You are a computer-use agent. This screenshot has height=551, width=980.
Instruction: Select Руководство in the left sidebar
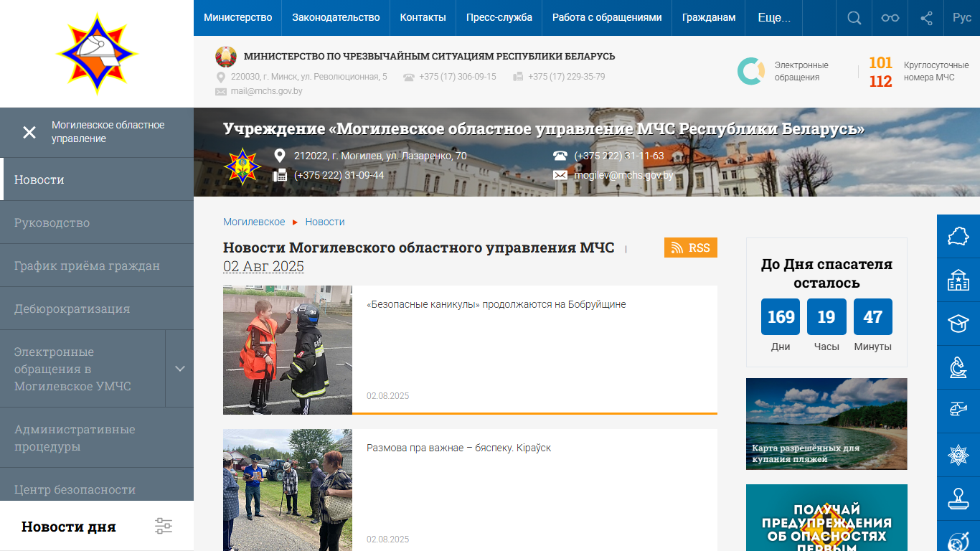coord(52,222)
